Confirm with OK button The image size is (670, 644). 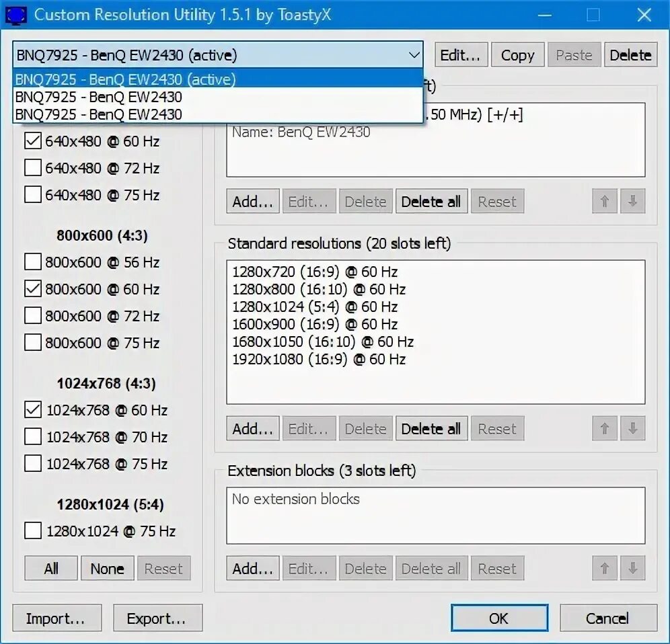click(x=500, y=618)
